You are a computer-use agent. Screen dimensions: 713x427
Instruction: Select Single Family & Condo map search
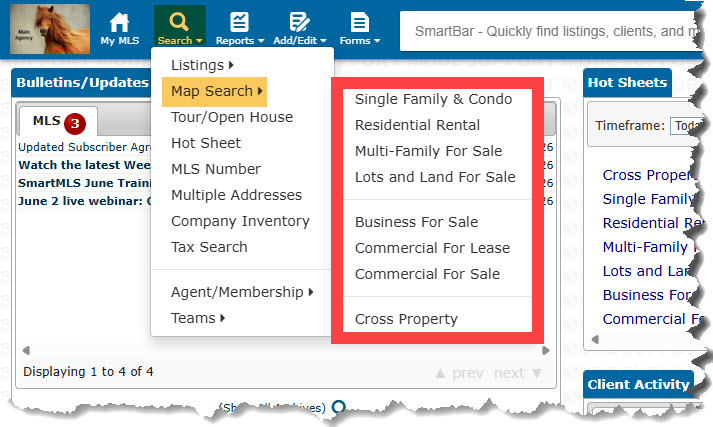433,99
